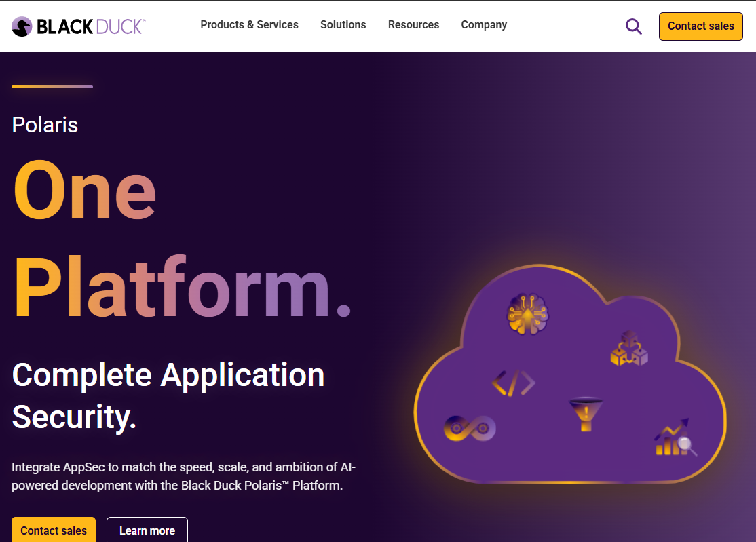
Task: Click the bar chart analytics icon in cloud
Action: click(675, 437)
